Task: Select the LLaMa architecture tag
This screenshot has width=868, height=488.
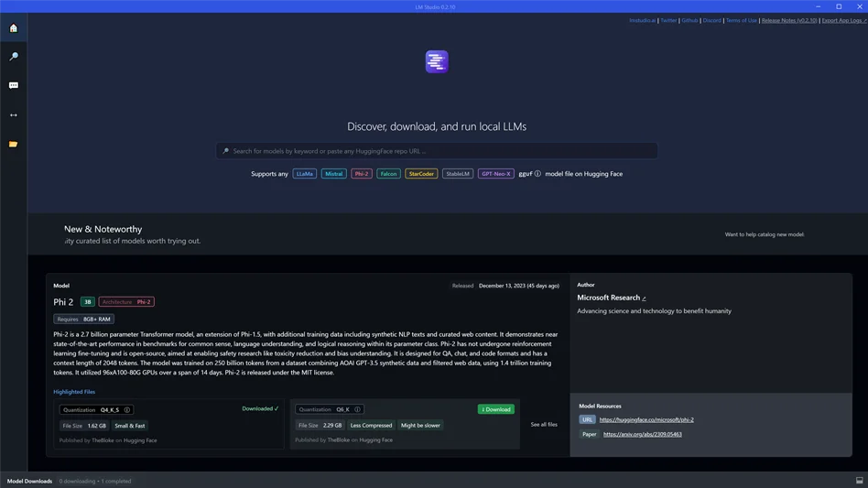Action: (x=305, y=174)
